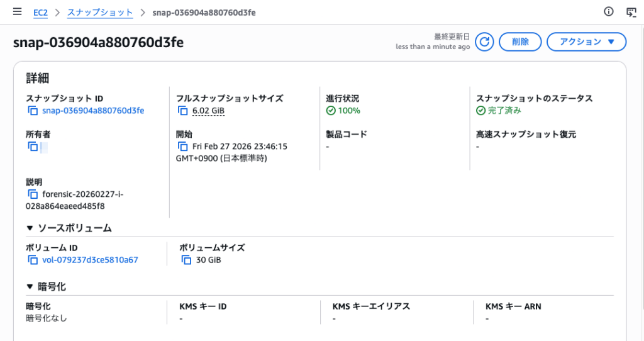Click the refresh snapshot details button
Image resolution: width=644 pixels, height=341 pixels.
pyautogui.click(x=484, y=42)
